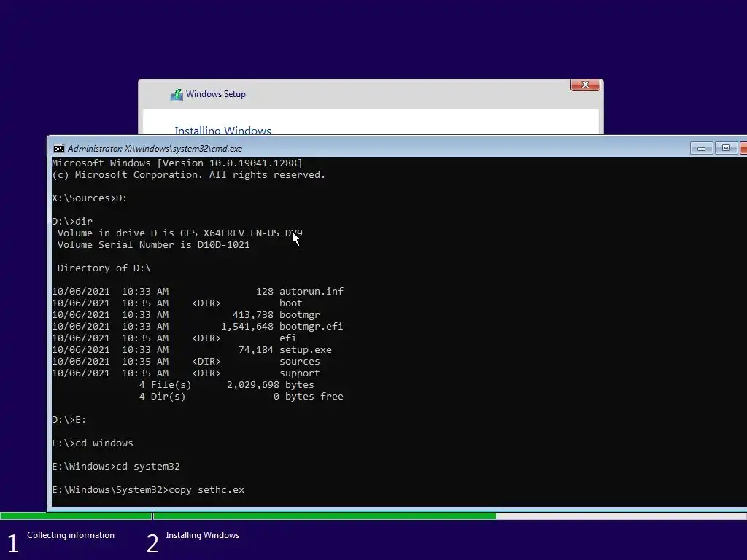Click the 'copy sethc.exe' command line
This screenshot has height=560, width=747.
point(148,490)
